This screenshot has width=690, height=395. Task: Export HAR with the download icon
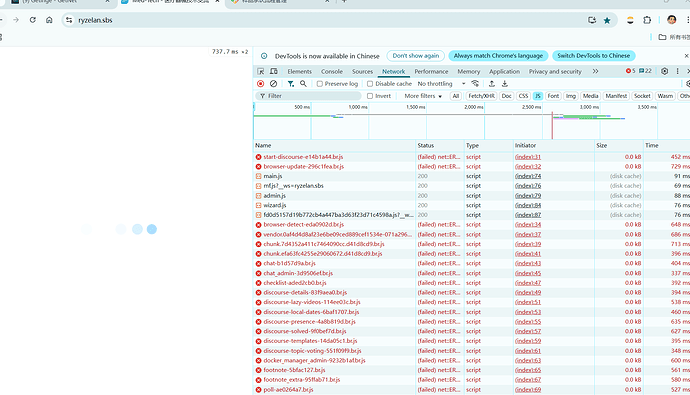pos(505,84)
